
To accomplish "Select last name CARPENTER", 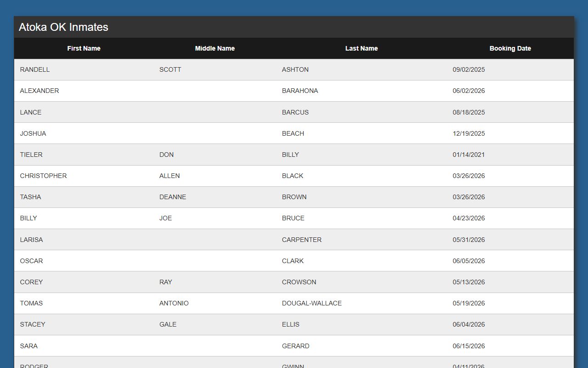I will pos(302,240).
